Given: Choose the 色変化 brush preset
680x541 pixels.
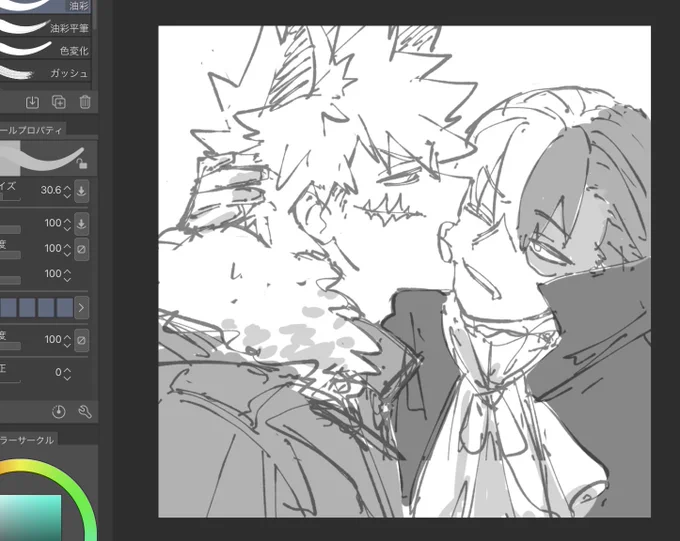Looking at the screenshot, I should point(45,49).
